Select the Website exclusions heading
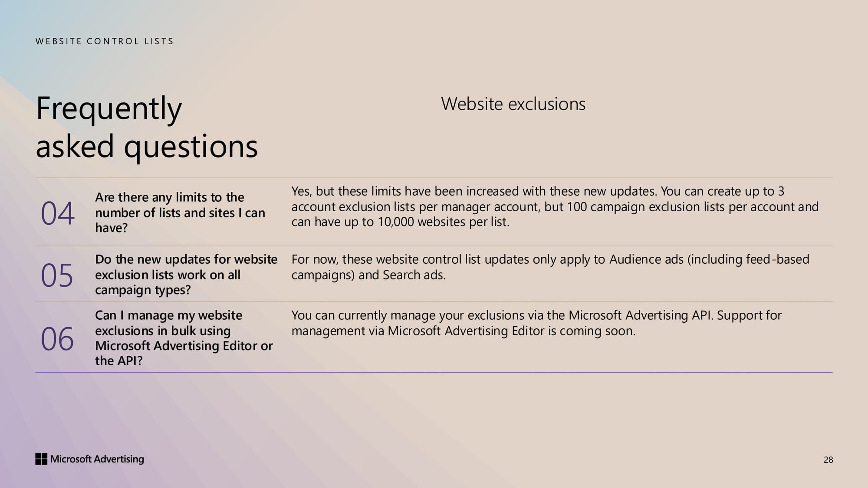This screenshot has width=868, height=488. point(513,104)
